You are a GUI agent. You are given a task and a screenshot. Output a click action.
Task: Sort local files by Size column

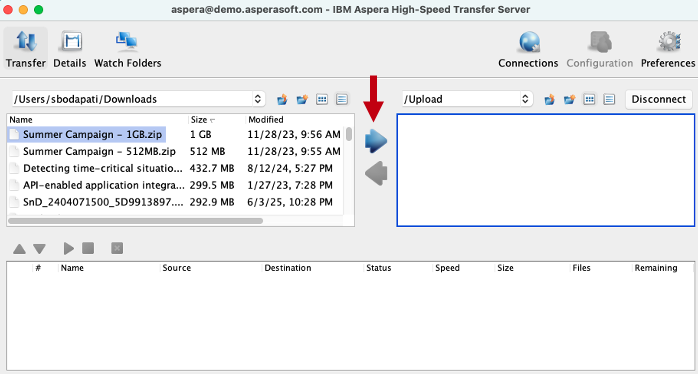[217, 119]
